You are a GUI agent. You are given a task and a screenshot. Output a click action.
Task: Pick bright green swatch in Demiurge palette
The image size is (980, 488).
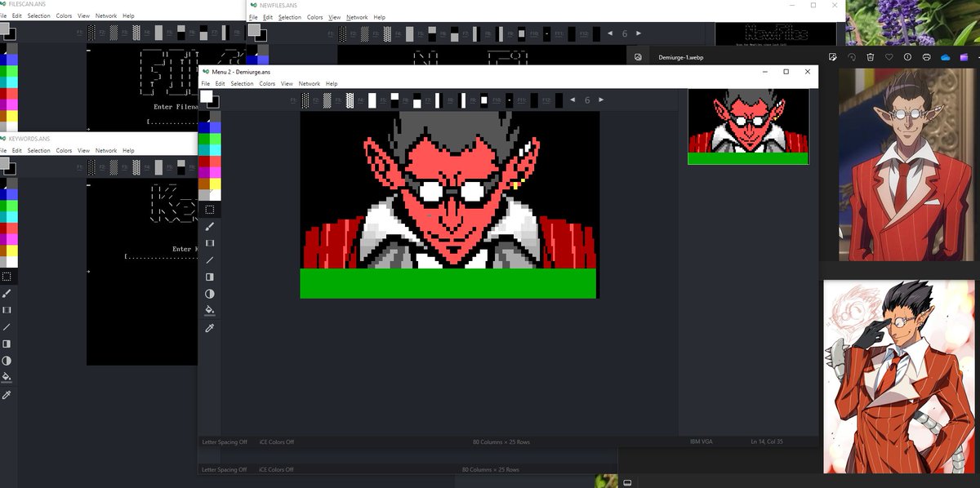[216, 139]
